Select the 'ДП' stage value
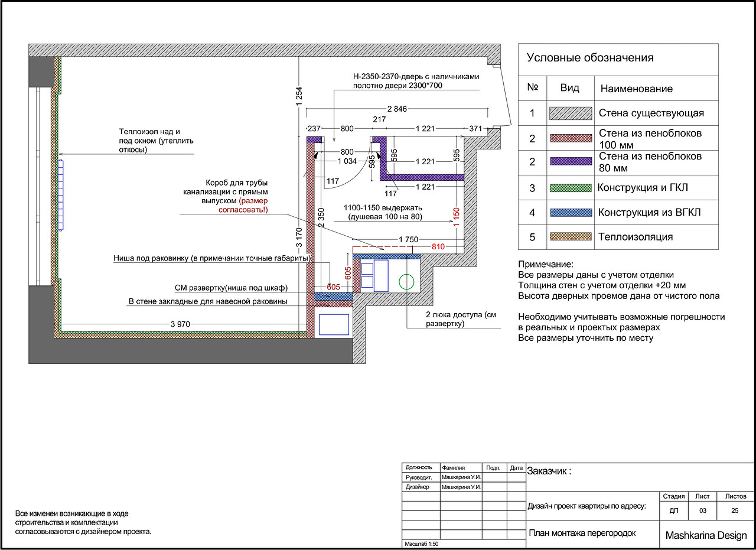The height and width of the screenshot is (550, 756). coord(674,510)
